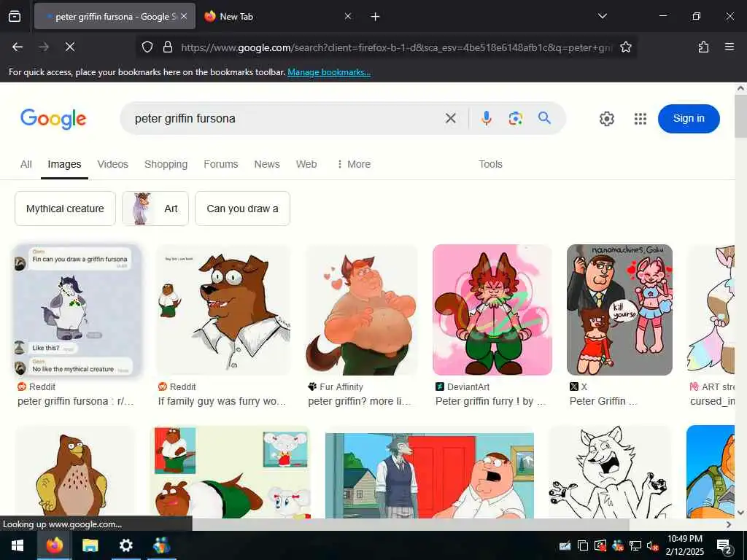Select the Mythical creature filter chip
This screenshot has width=747, height=560.
click(x=65, y=209)
